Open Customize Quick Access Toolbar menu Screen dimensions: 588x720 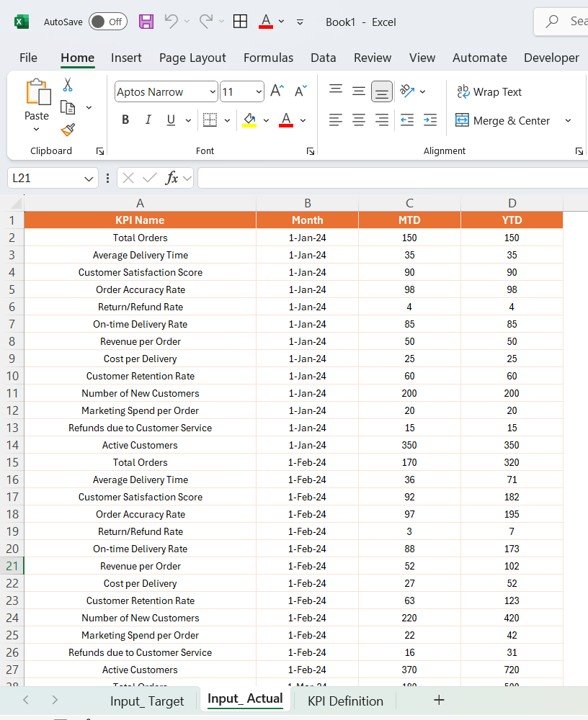pyautogui.click(x=300, y=22)
